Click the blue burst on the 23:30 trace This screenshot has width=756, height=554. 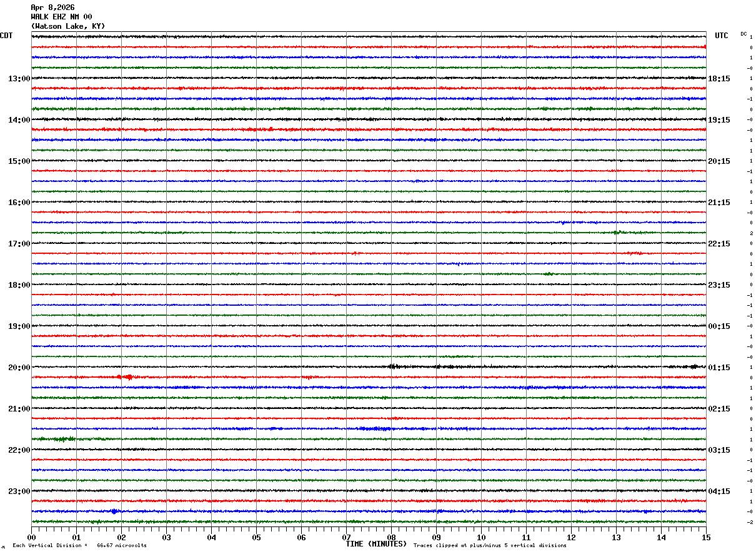pyautogui.click(x=114, y=511)
